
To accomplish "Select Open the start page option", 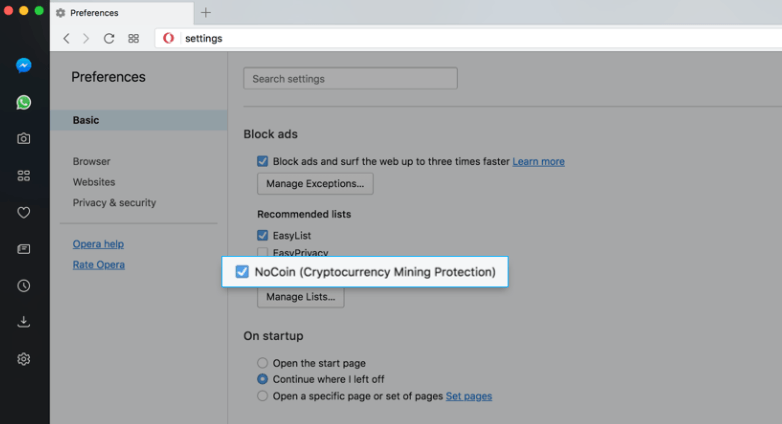I will point(263,362).
